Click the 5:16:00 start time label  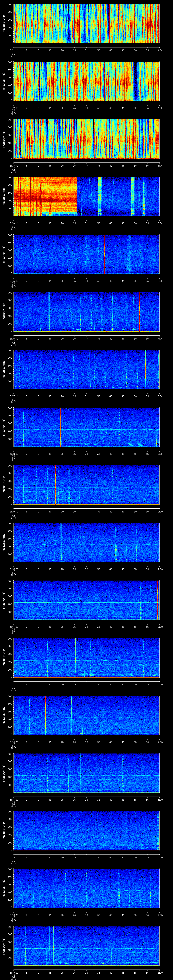[x=14, y=915]
